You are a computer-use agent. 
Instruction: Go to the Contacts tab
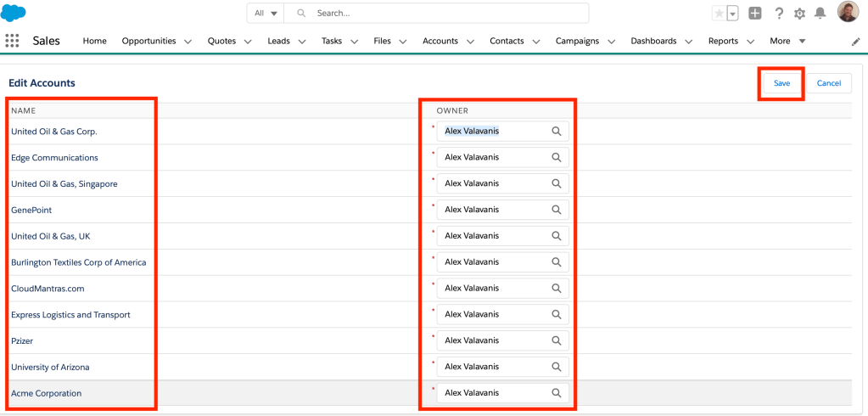click(507, 41)
